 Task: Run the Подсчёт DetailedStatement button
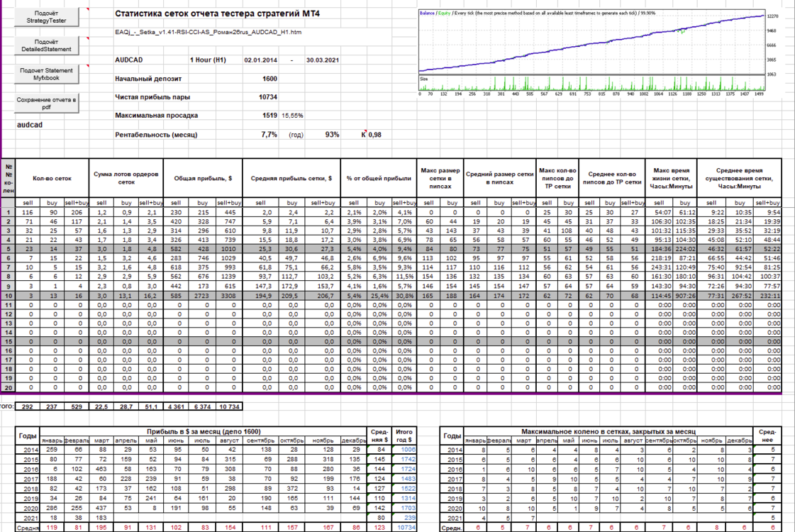tap(46, 45)
